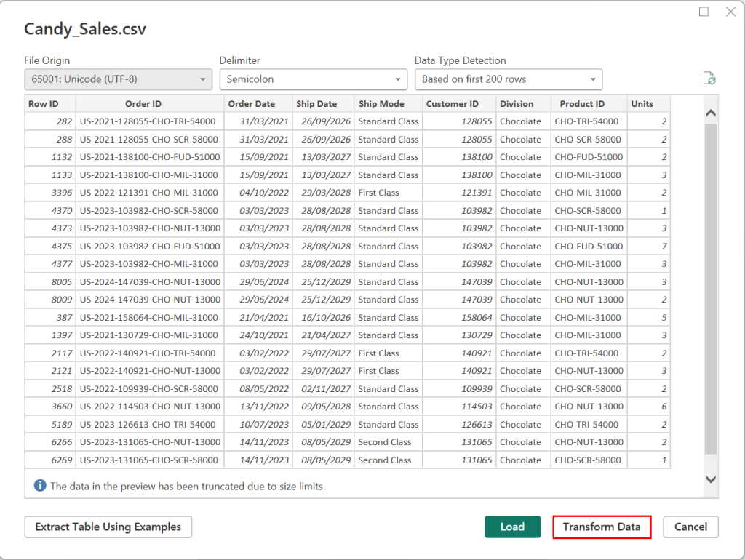The height and width of the screenshot is (560, 745).
Task: Click cell US-2022-140921-CHO-NUT-13000
Action: (150, 371)
